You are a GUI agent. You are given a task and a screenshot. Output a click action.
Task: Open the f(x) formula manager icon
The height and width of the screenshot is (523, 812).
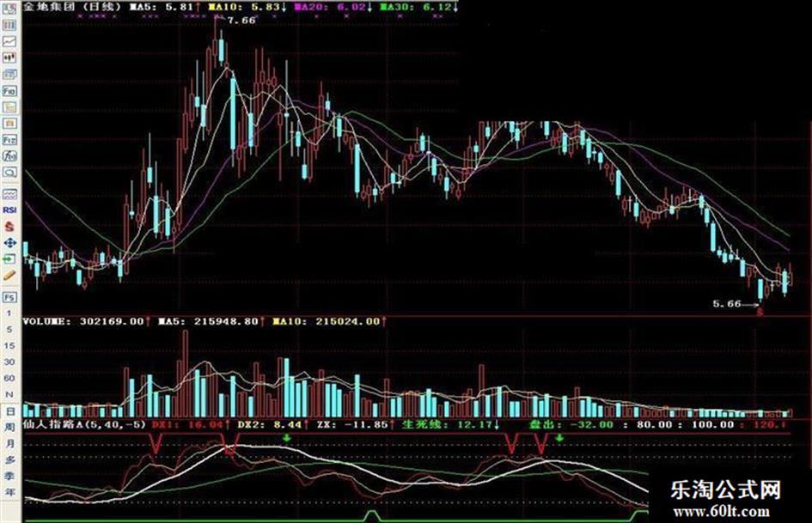(x=9, y=155)
